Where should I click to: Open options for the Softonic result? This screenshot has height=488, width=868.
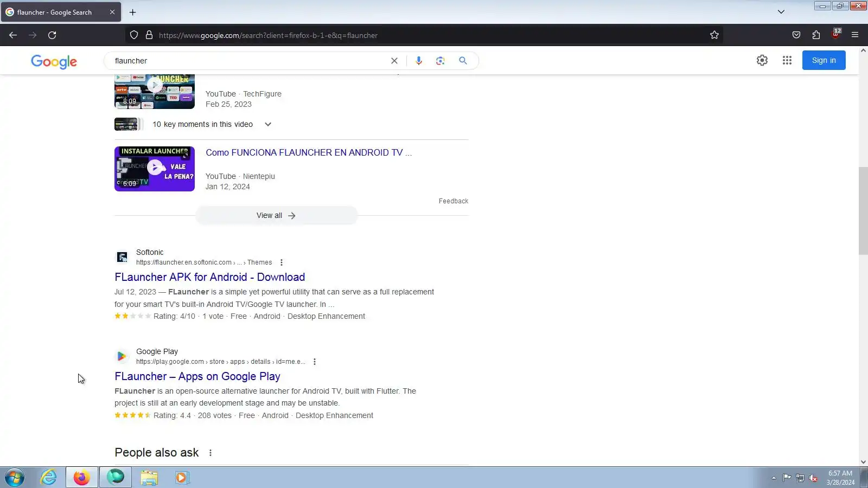tap(281, 262)
